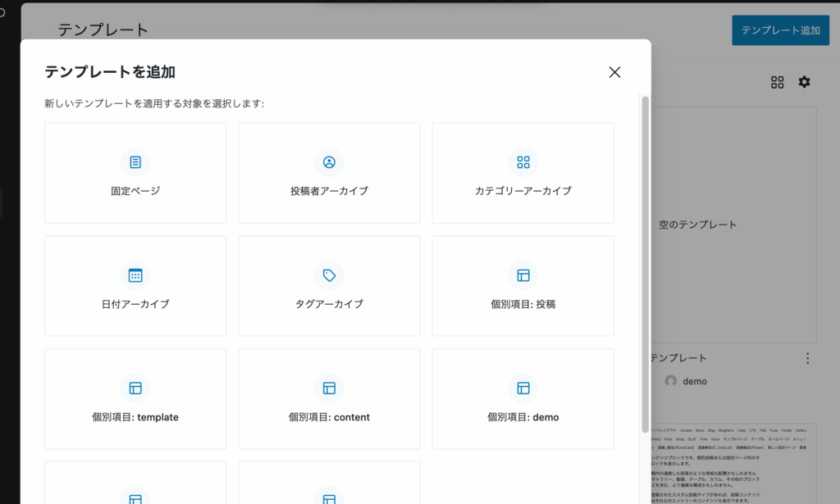Switch to grid layout view icon
The width and height of the screenshot is (840, 504).
point(777,82)
